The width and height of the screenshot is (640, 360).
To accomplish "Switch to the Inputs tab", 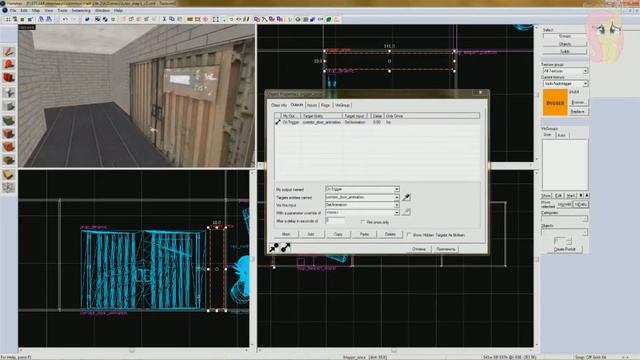I will click(312, 105).
